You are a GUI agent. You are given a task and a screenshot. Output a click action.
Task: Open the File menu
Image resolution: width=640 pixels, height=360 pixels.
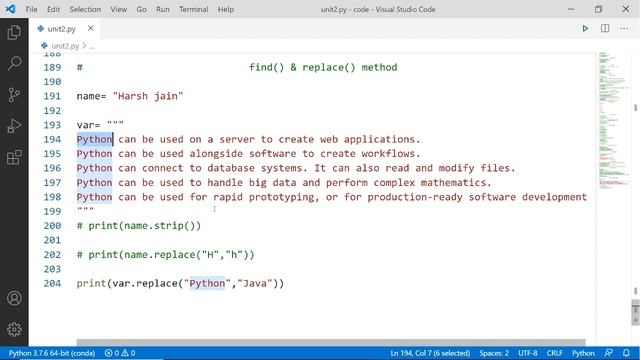31,9
